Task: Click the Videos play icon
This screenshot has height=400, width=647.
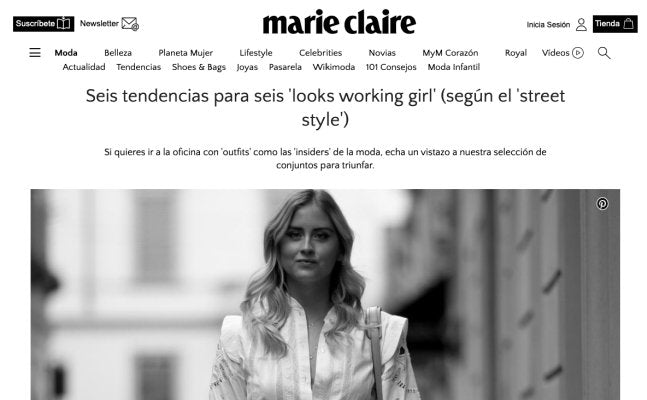Action: tap(578, 53)
